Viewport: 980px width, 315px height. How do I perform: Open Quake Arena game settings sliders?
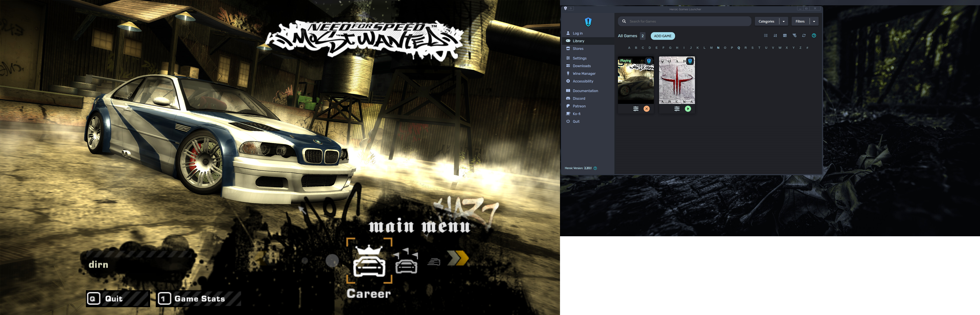point(677,109)
